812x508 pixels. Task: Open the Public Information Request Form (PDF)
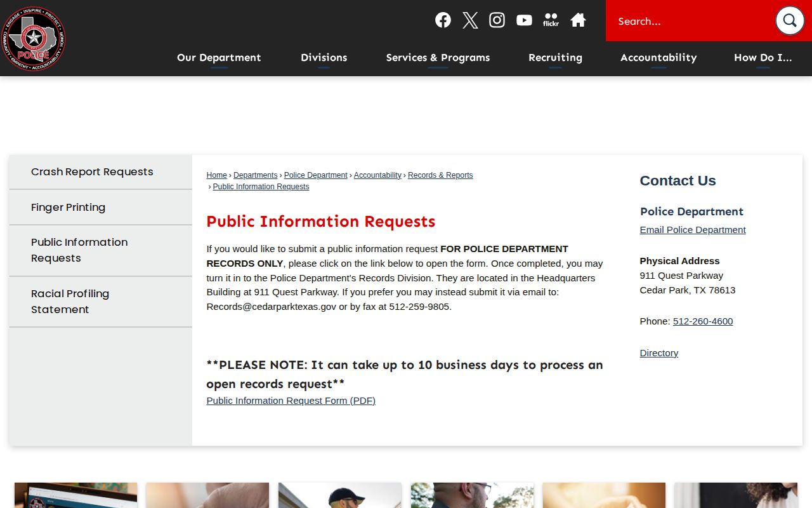(x=291, y=401)
